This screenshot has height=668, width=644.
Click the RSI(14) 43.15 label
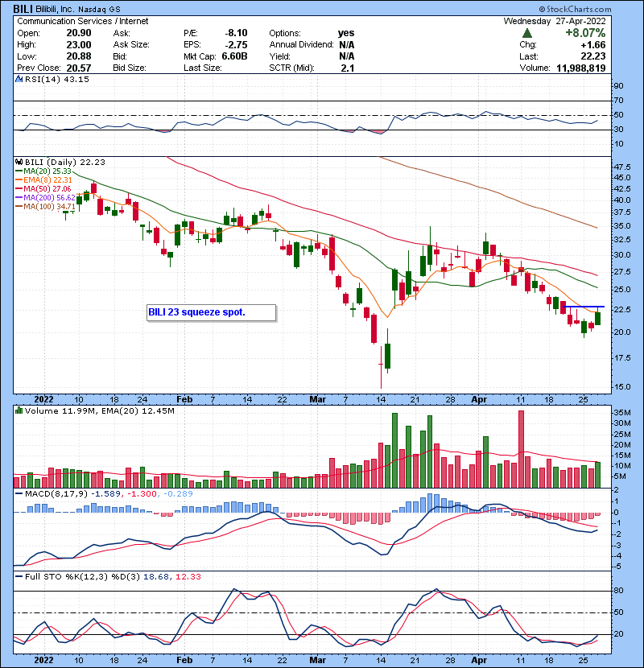56,79
